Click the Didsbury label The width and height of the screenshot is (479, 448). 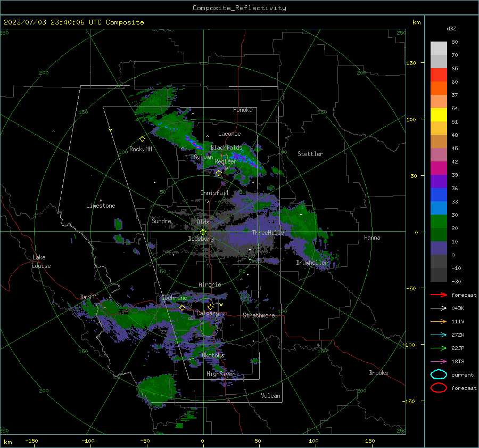point(201,239)
